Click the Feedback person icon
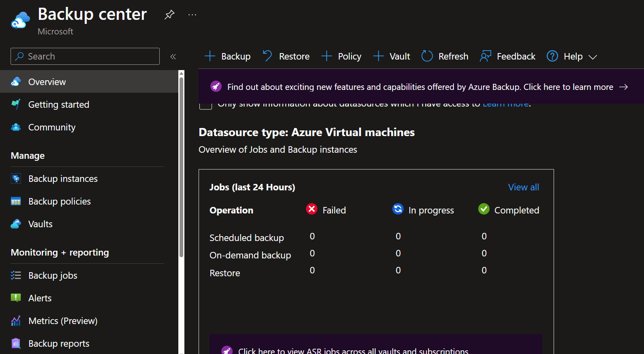Viewport: 644px width, 354px height. [x=486, y=56]
